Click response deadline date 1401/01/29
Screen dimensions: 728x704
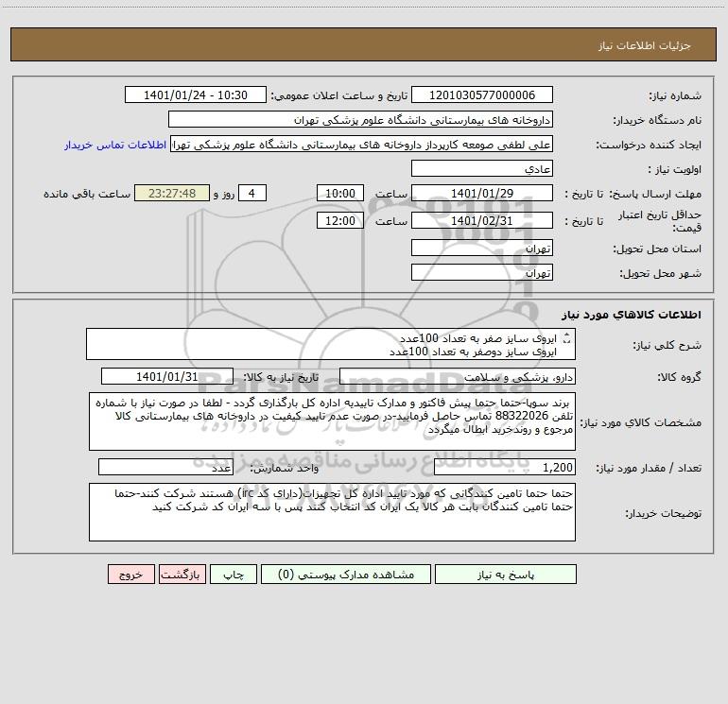click(482, 193)
